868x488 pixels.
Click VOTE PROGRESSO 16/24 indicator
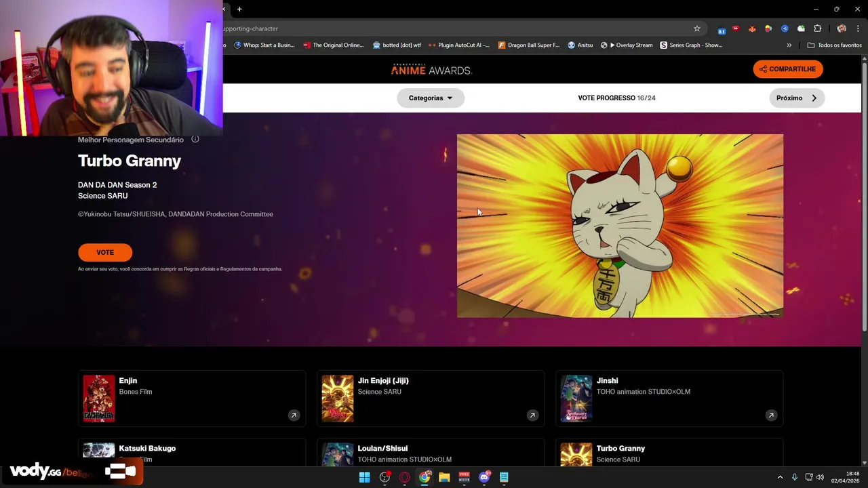pos(616,98)
